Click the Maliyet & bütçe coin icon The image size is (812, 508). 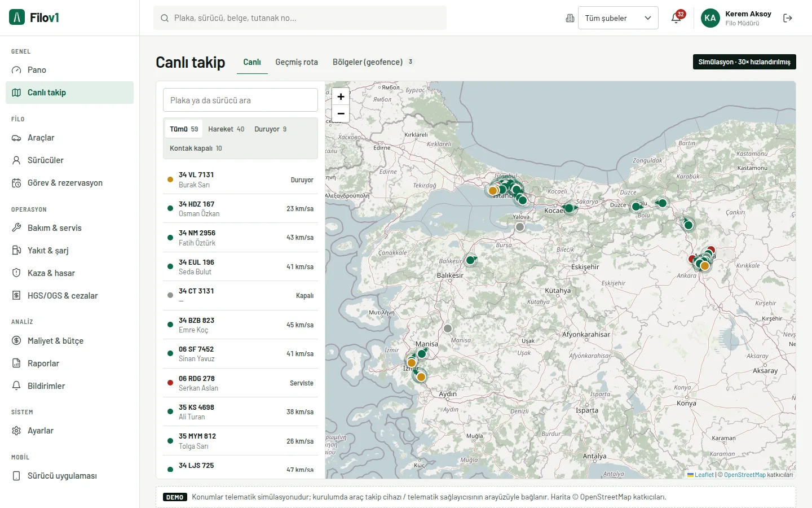point(16,341)
